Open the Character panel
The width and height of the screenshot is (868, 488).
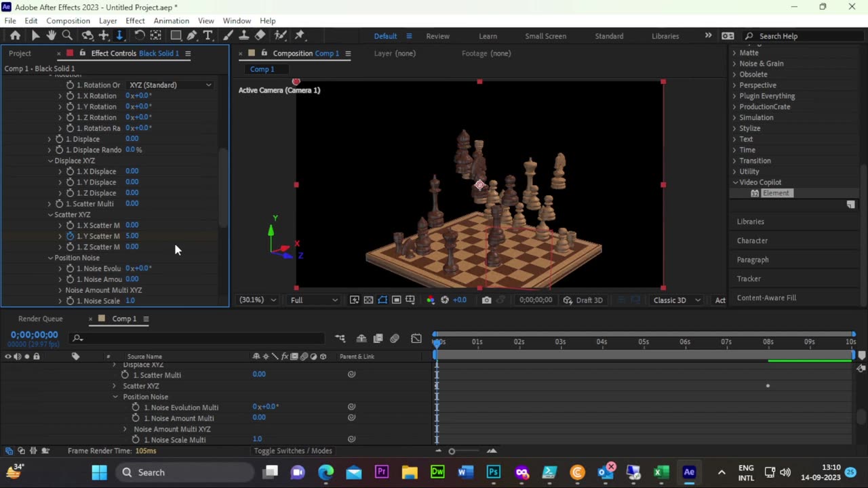point(752,241)
